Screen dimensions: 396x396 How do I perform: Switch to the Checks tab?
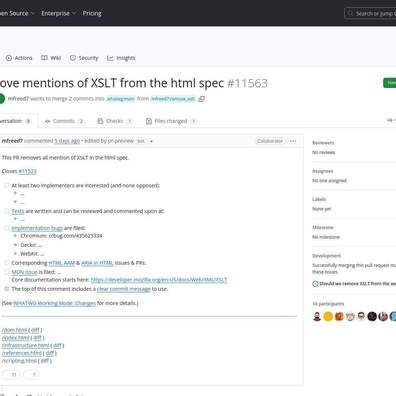pos(115,121)
